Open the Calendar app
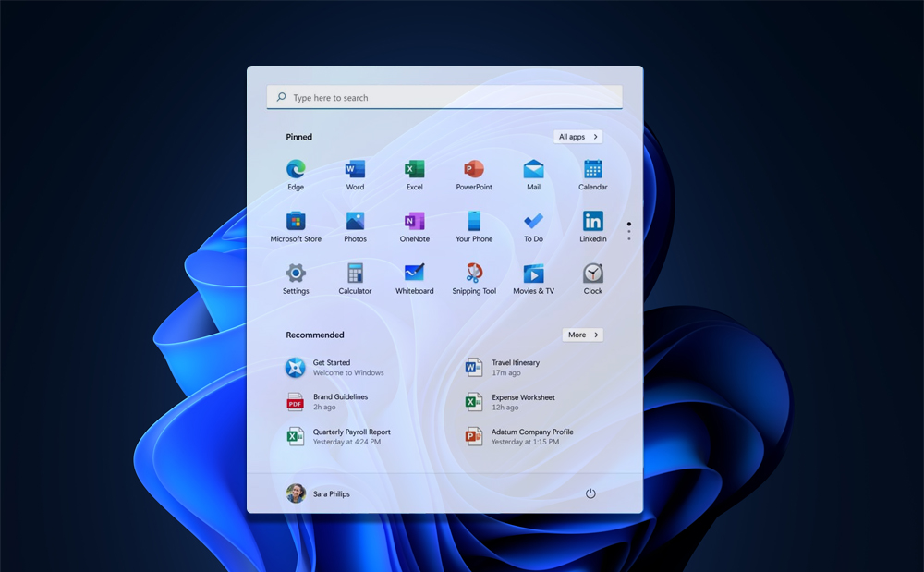 (593, 175)
